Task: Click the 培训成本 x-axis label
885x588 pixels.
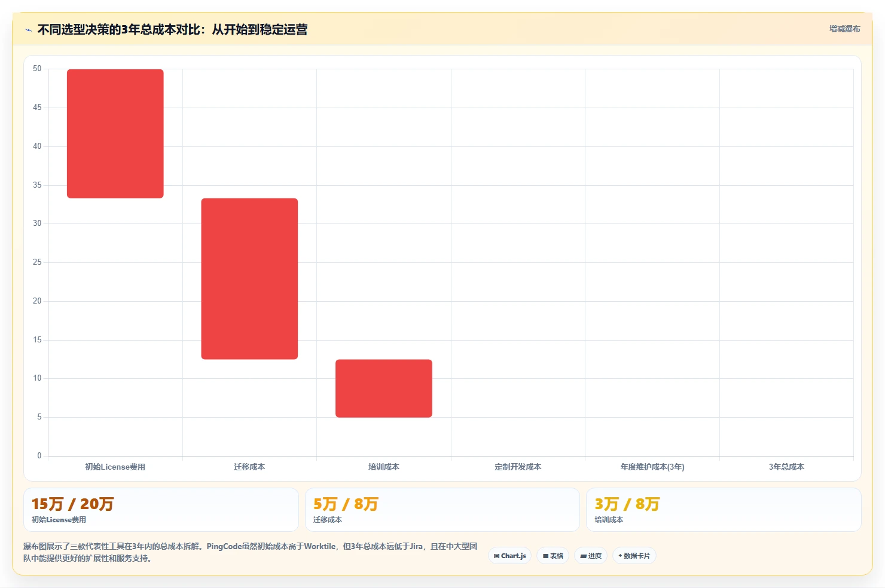Action: 384,467
